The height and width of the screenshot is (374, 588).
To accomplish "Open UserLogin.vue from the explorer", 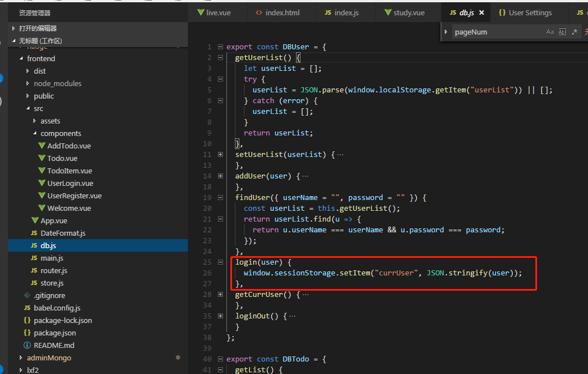I will tap(70, 183).
